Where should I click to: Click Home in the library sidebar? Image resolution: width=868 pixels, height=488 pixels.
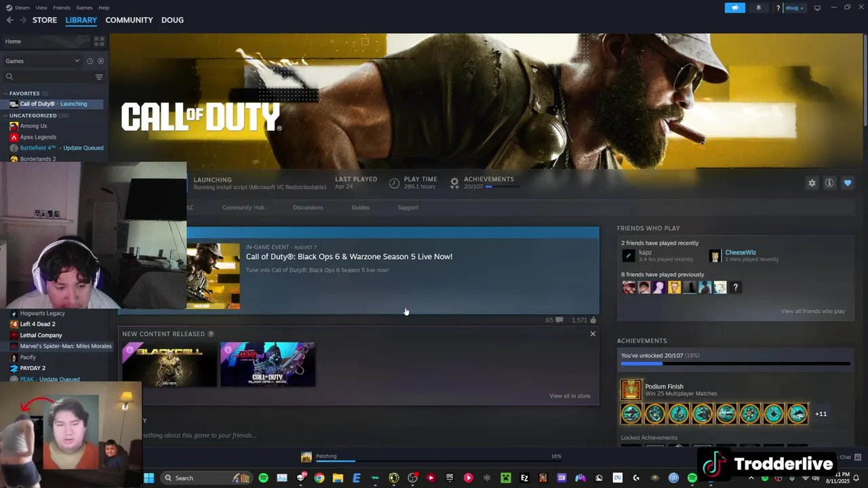(13, 41)
